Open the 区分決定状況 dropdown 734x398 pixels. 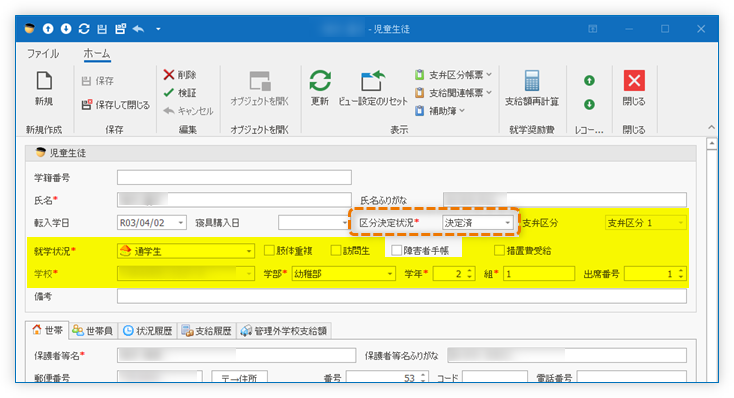click(x=507, y=223)
